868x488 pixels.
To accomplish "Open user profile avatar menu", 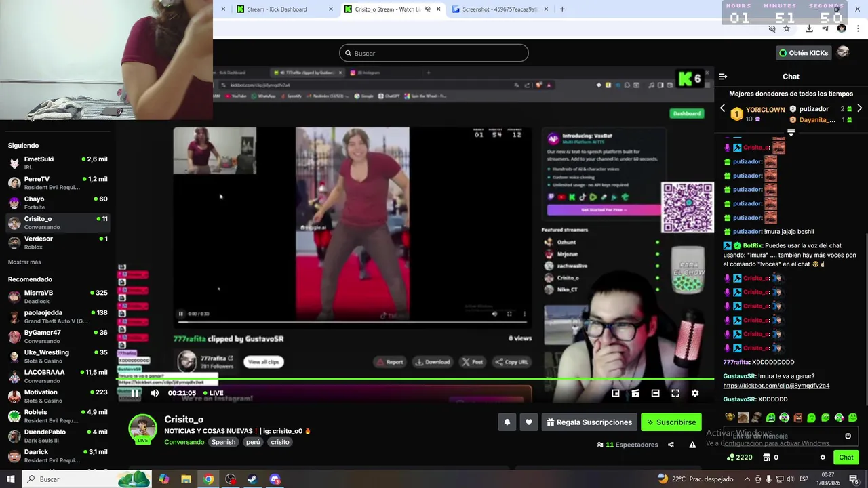I will click(843, 52).
